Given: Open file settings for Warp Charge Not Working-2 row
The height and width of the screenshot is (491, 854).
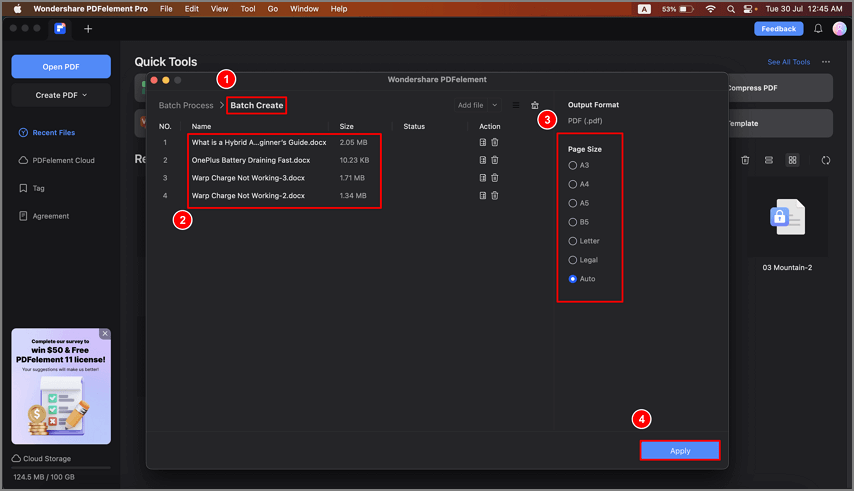Looking at the screenshot, I should [483, 195].
